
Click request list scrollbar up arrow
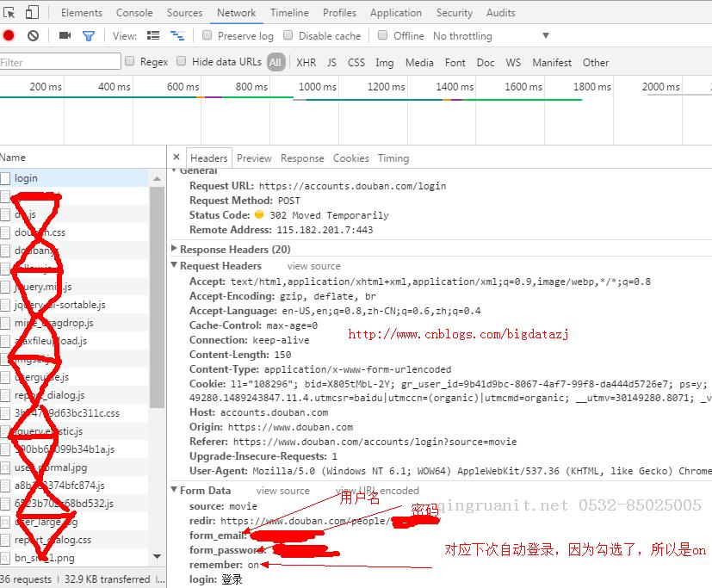pos(157,178)
